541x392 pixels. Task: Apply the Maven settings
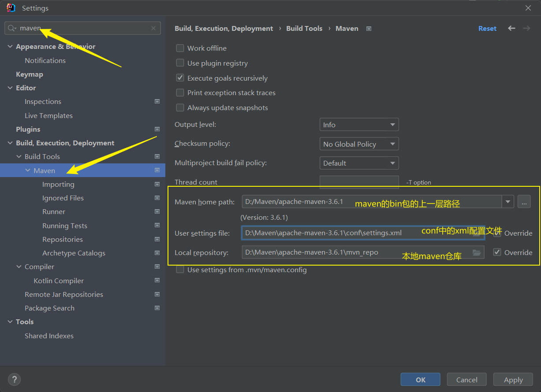tap(513, 380)
